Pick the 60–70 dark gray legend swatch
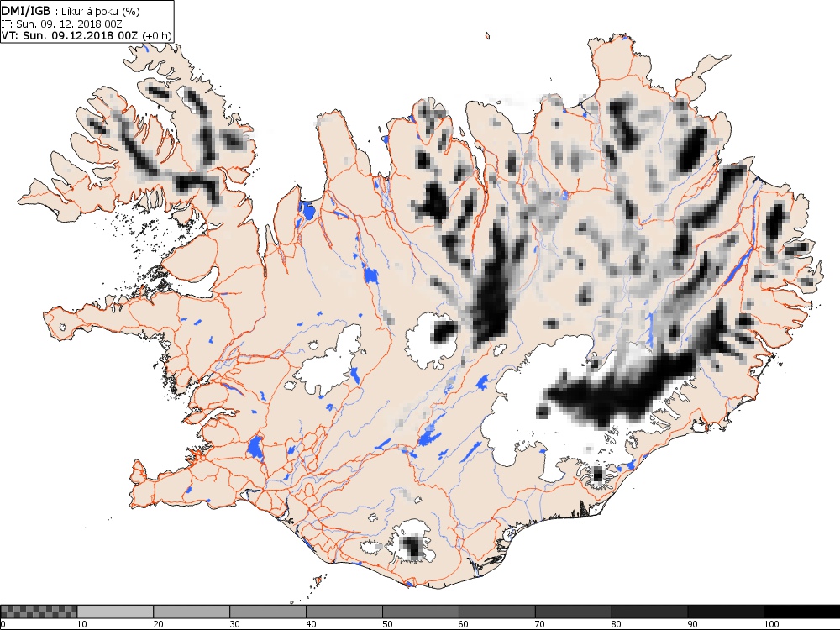840x630 pixels. click(x=496, y=612)
